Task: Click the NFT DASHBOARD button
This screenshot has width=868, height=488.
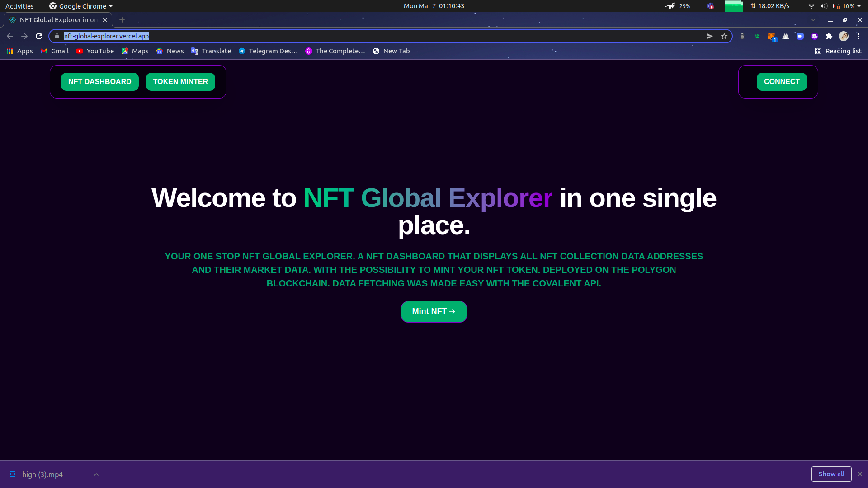Action: click(99, 82)
